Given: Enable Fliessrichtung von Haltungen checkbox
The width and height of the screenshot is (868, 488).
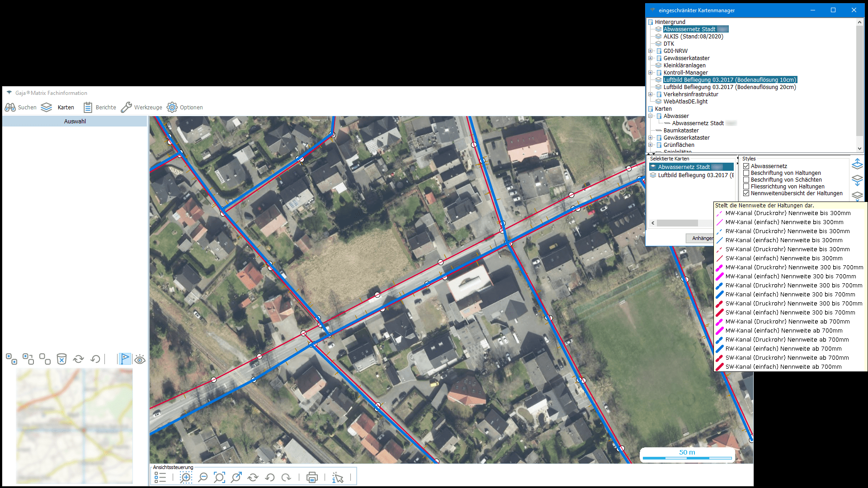Looking at the screenshot, I should coord(746,187).
